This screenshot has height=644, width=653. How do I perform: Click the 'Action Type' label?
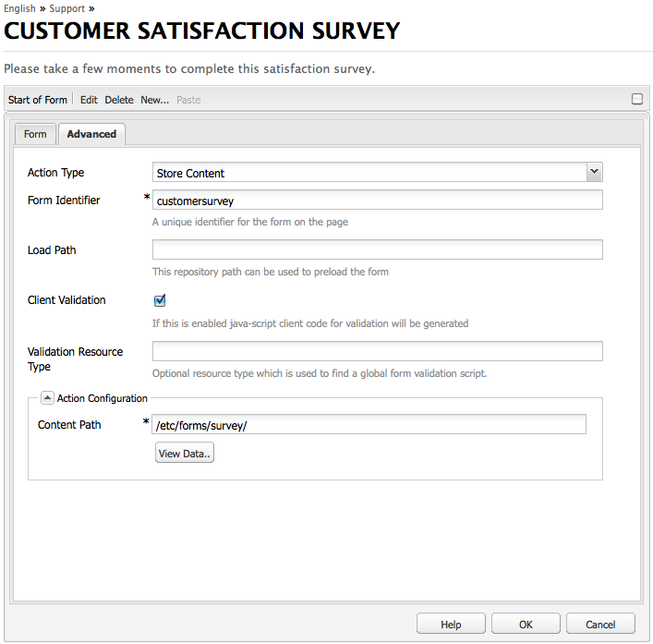coord(55,173)
